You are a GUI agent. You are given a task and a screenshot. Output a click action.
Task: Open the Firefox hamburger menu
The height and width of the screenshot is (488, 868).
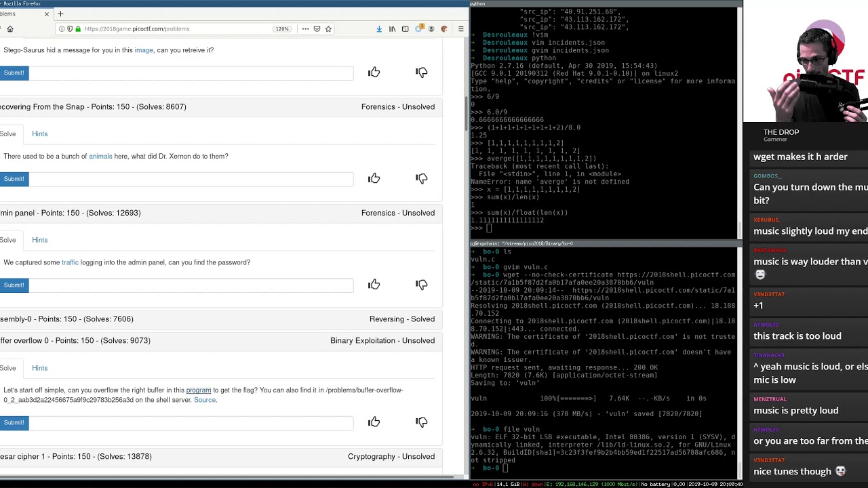(461, 29)
